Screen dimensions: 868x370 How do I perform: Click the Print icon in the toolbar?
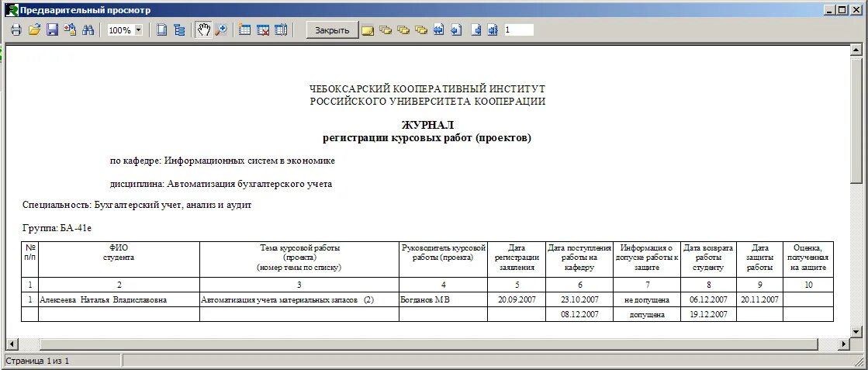tap(16, 30)
